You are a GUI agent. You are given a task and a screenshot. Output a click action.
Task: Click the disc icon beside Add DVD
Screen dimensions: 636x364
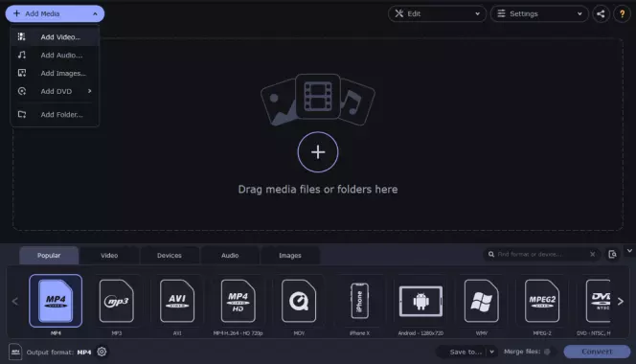point(22,91)
